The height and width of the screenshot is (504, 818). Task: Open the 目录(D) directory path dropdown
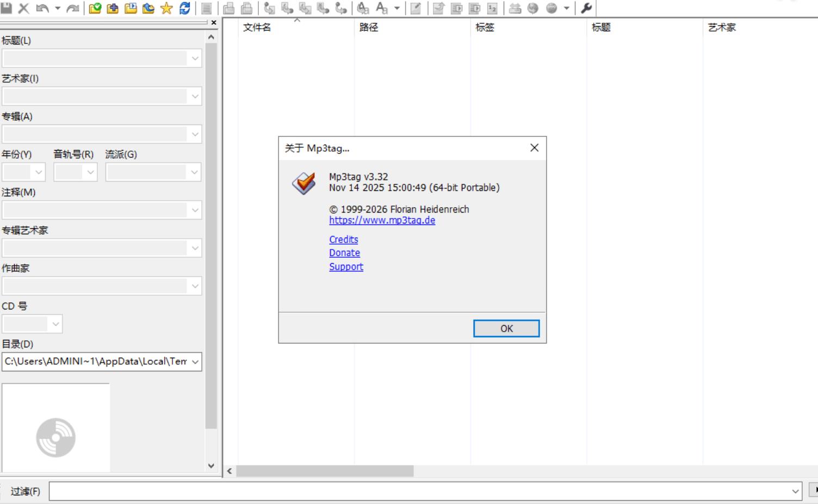click(x=195, y=362)
